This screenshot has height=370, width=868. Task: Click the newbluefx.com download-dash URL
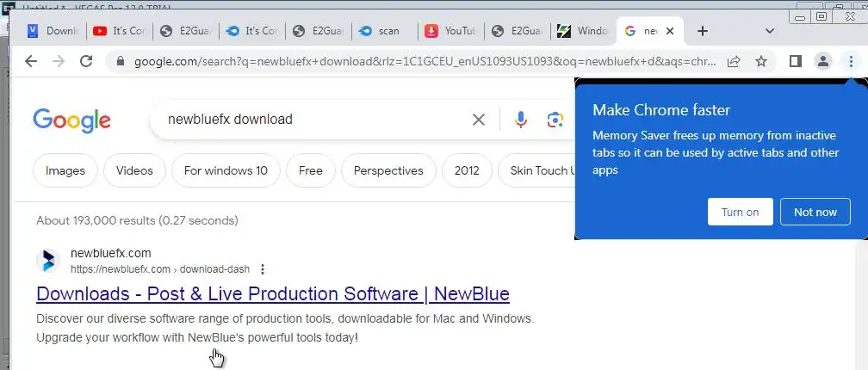point(160,269)
